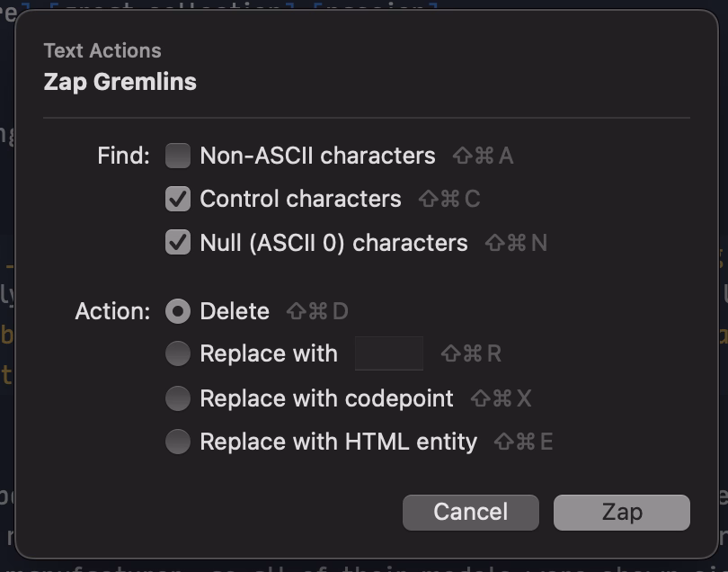Image resolution: width=728 pixels, height=572 pixels.
Task: Click the Zap Gremlins dialog title
Action: click(x=120, y=83)
